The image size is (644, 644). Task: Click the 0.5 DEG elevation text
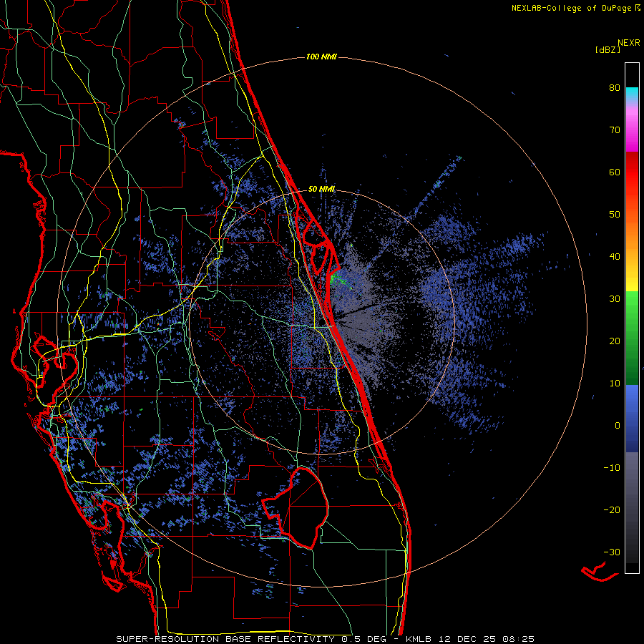coord(364,639)
